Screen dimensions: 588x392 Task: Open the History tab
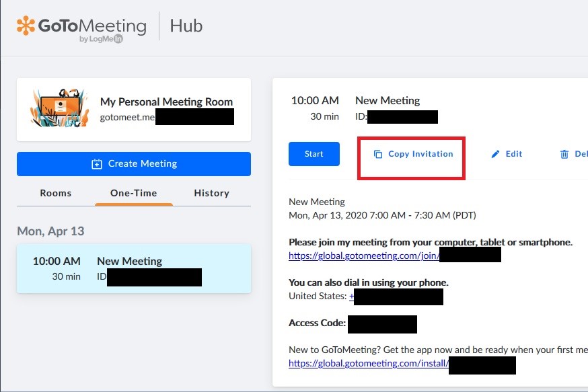coord(211,193)
